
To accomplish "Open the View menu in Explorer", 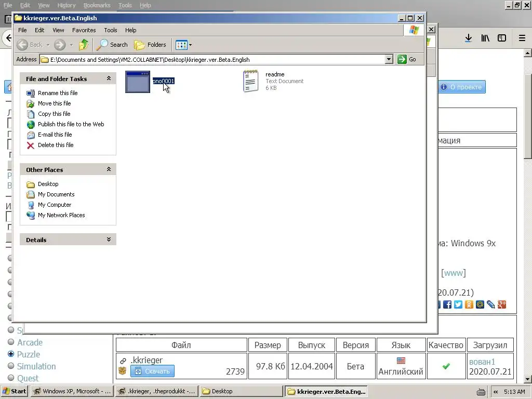I will coord(58,30).
